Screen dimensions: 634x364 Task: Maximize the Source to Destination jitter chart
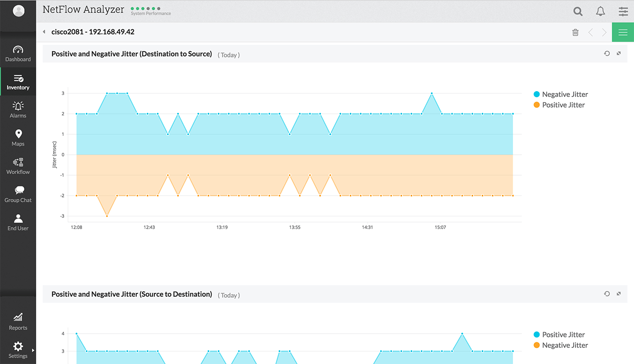pos(619,294)
